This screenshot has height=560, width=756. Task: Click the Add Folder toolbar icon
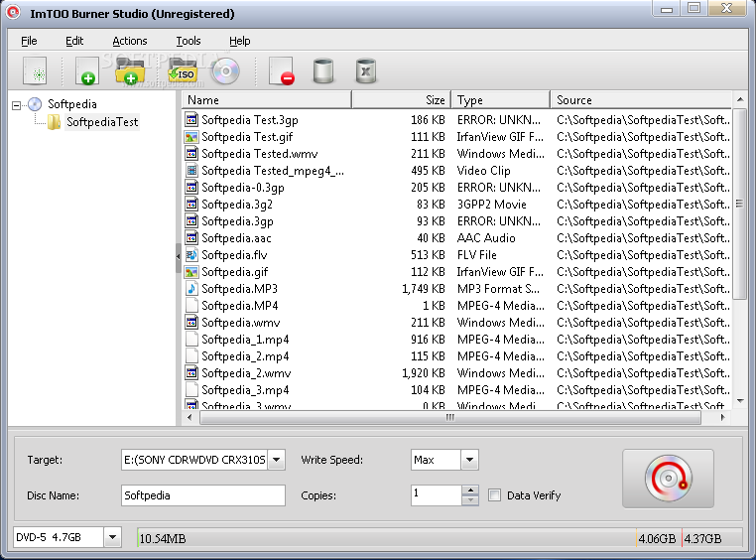[x=130, y=70]
